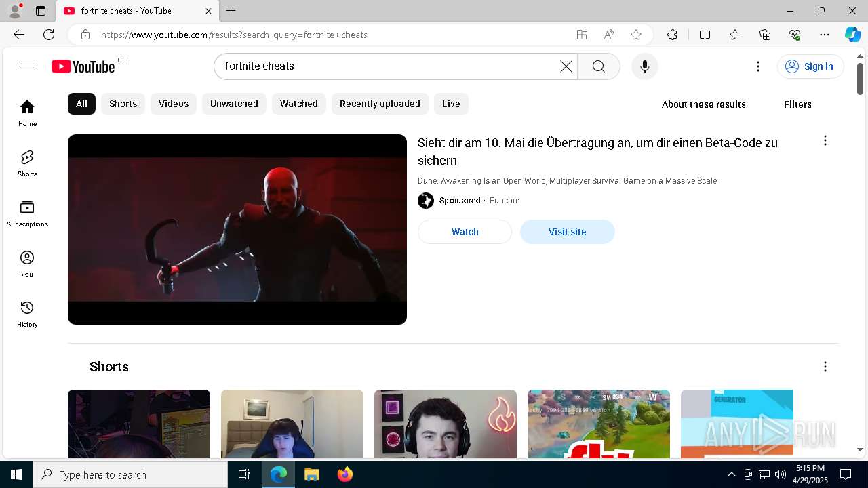Open History in the sidebar
Viewport: 868px width, 488px height.
pyautogui.click(x=27, y=314)
